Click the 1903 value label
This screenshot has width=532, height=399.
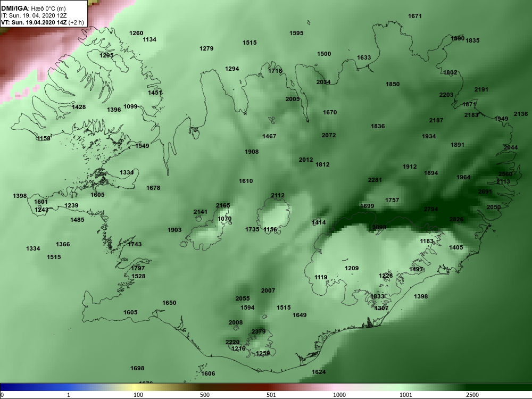point(174,230)
